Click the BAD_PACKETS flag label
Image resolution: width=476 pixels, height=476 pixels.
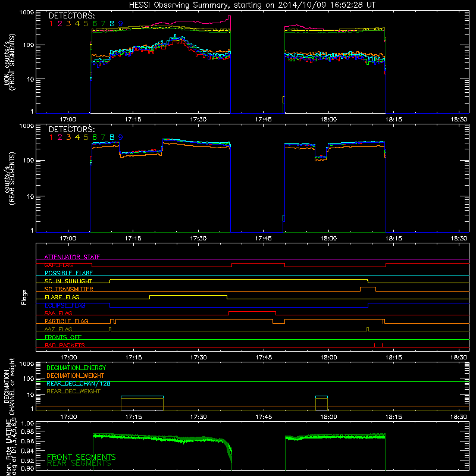(x=65, y=345)
